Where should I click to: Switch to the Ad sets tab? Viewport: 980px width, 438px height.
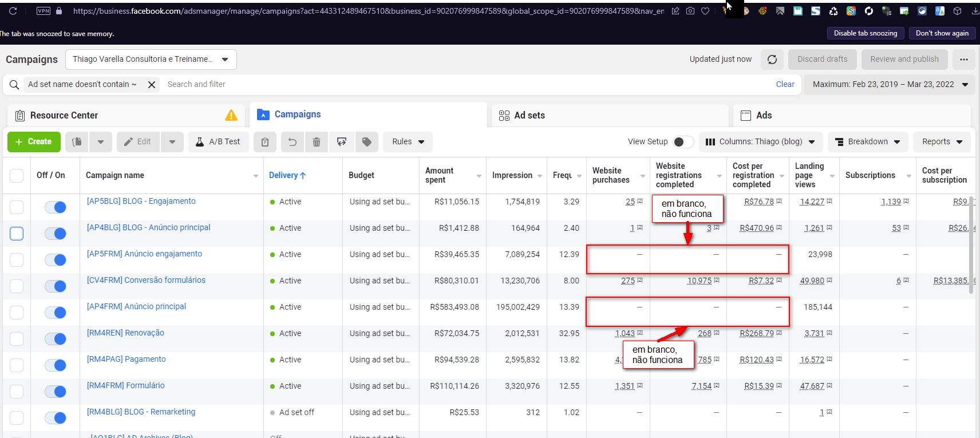529,116
